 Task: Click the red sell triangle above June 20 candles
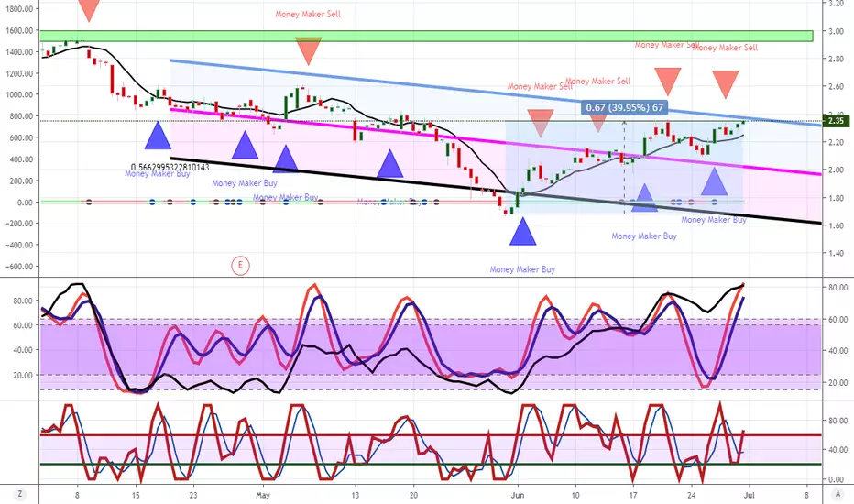click(667, 82)
